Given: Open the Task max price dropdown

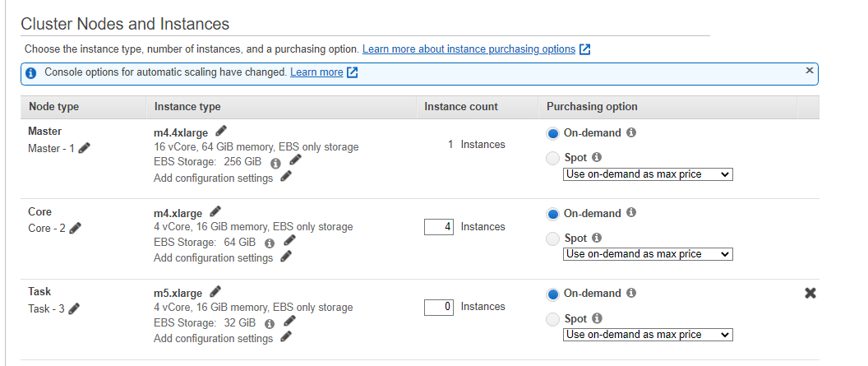Looking at the screenshot, I should point(648,335).
